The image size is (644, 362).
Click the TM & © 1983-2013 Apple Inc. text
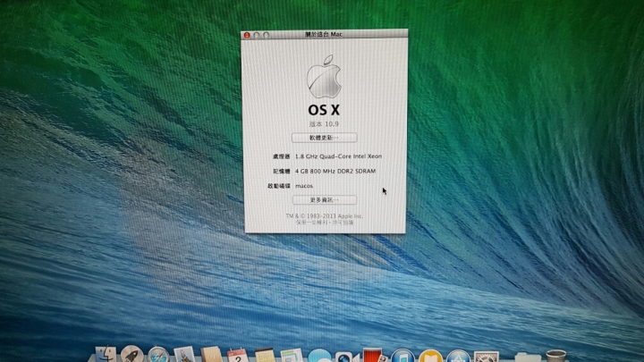pyautogui.click(x=325, y=216)
